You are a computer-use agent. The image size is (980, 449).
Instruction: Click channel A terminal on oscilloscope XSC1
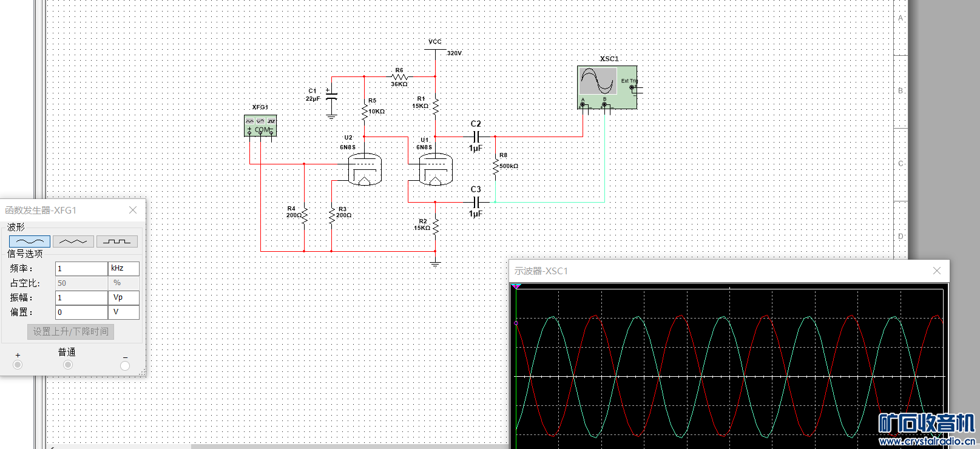click(583, 105)
